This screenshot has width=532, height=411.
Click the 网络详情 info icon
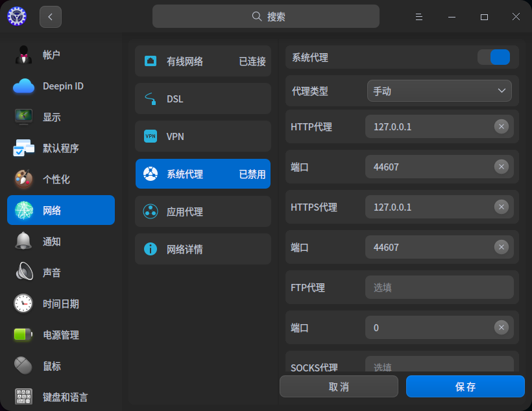(151, 249)
